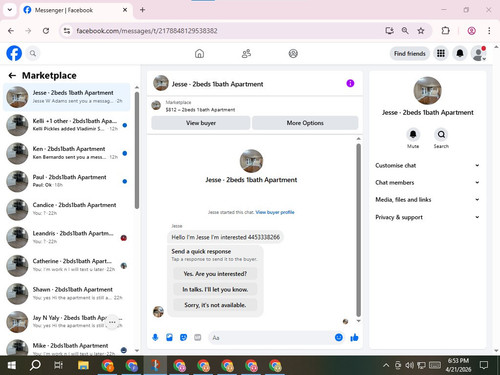Close the Messenger Facebook tab
This screenshot has width=500, height=375.
[125, 10]
